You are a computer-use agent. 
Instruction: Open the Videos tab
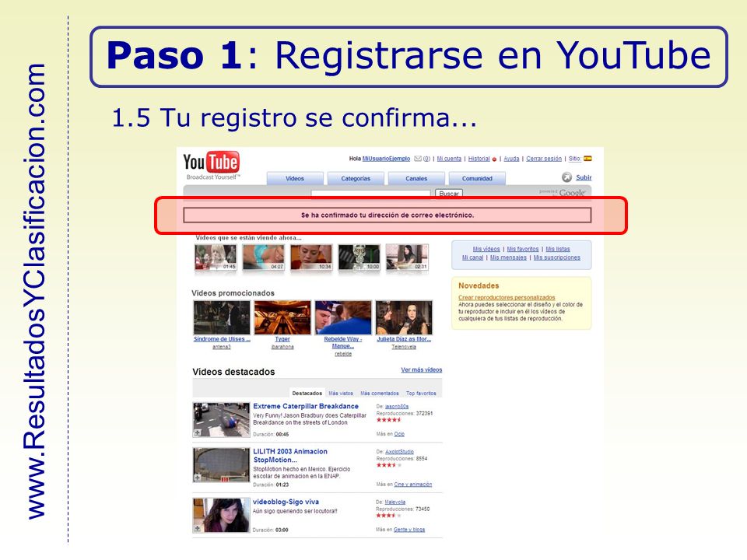(x=295, y=179)
